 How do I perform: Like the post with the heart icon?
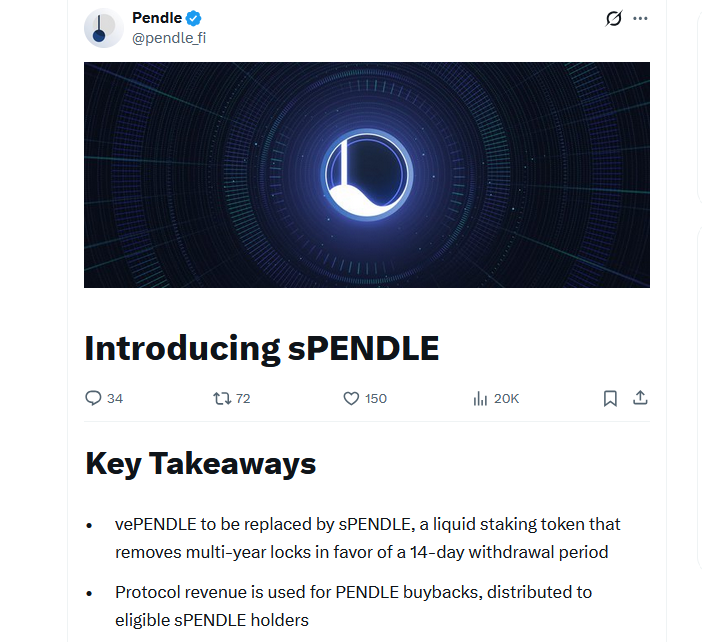(x=351, y=398)
